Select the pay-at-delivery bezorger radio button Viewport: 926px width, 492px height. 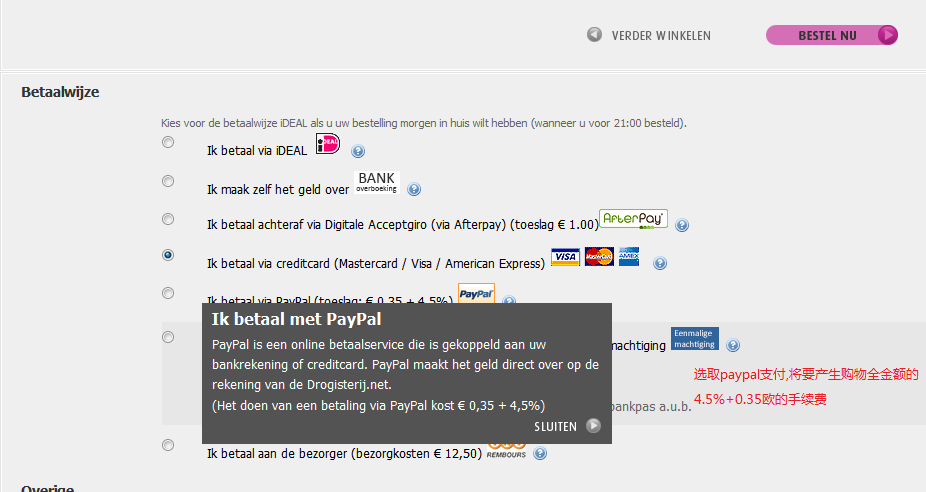click(x=168, y=445)
